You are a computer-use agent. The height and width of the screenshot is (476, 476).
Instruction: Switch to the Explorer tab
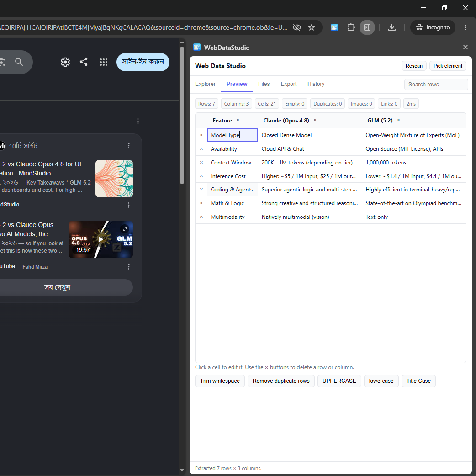pyautogui.click(x=205, y=84)
